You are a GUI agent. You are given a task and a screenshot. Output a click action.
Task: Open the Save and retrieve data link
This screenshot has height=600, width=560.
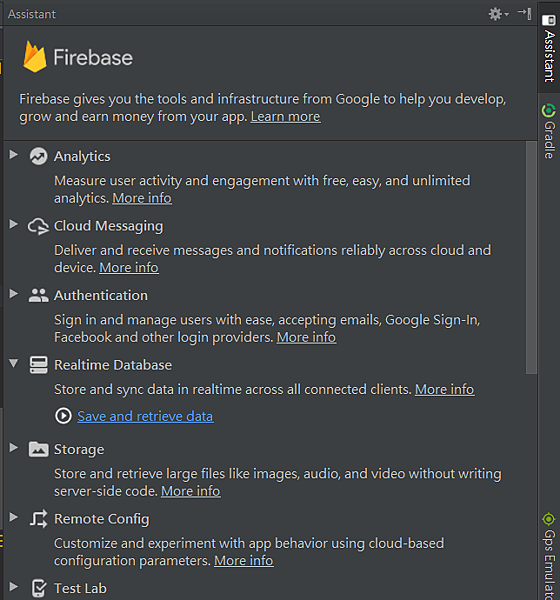pos(145,416)
